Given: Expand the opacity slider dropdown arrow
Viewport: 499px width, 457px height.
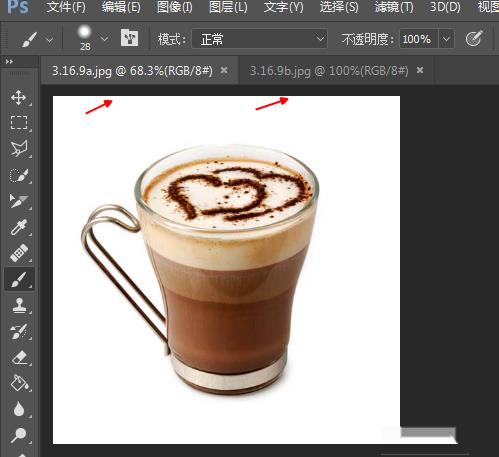Looking at the screenshot, I should point(446,39).
